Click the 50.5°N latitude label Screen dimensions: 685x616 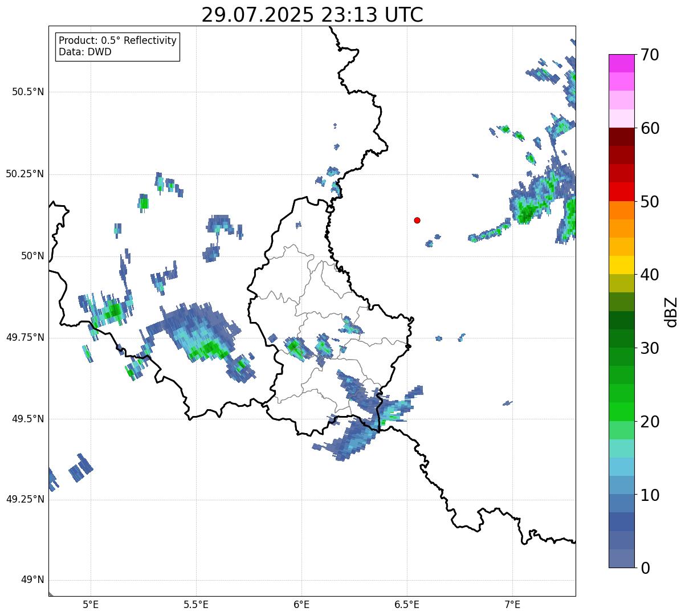28,92
